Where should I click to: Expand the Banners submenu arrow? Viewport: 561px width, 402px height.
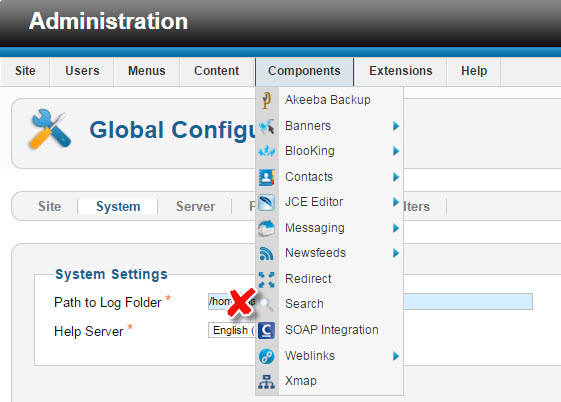(x=395, y=126)
